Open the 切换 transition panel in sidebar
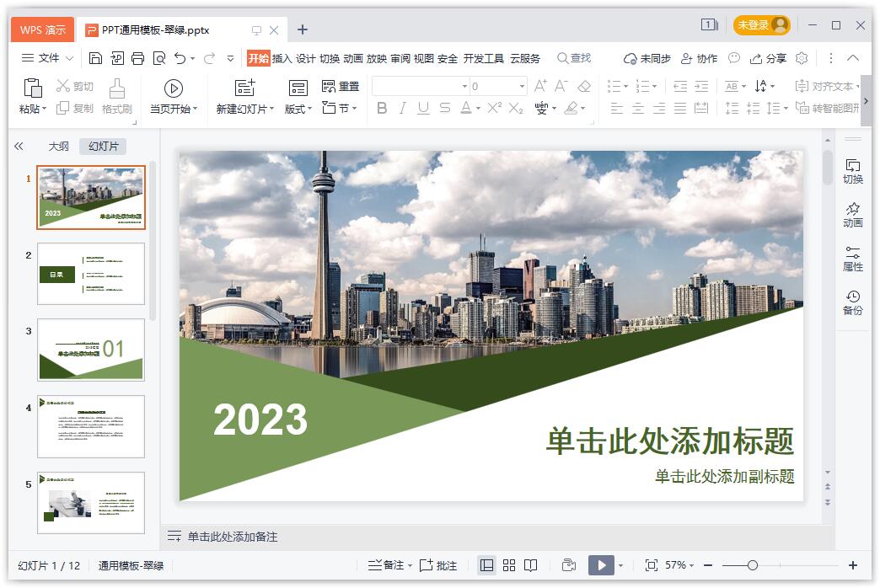 pos(853,171)
